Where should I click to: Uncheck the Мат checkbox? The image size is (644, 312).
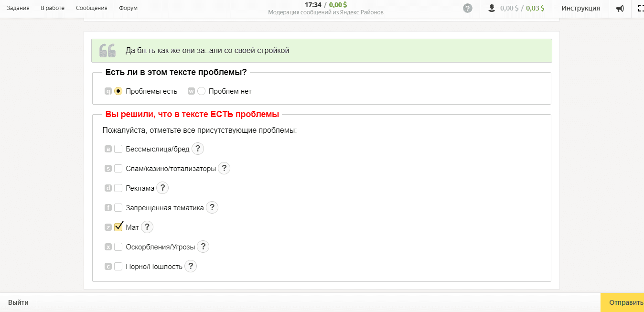coord(118,227)
